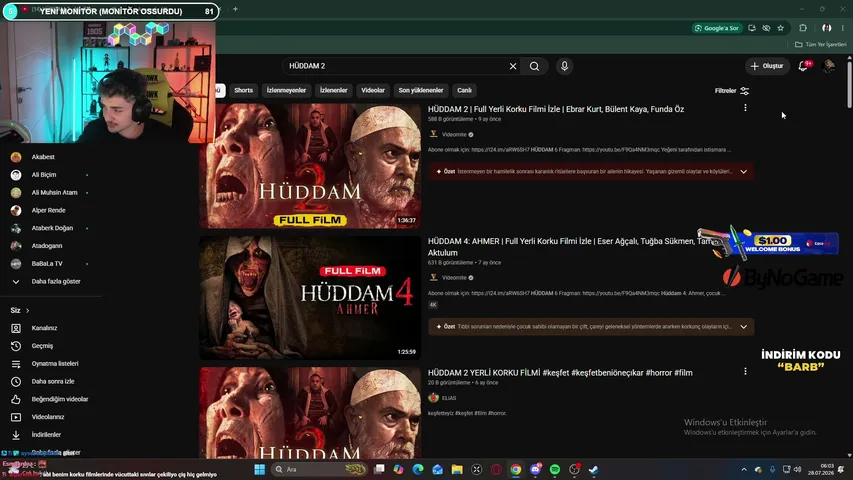
Task: Open the Windows Start menu
Action: [x=259, y=469]
